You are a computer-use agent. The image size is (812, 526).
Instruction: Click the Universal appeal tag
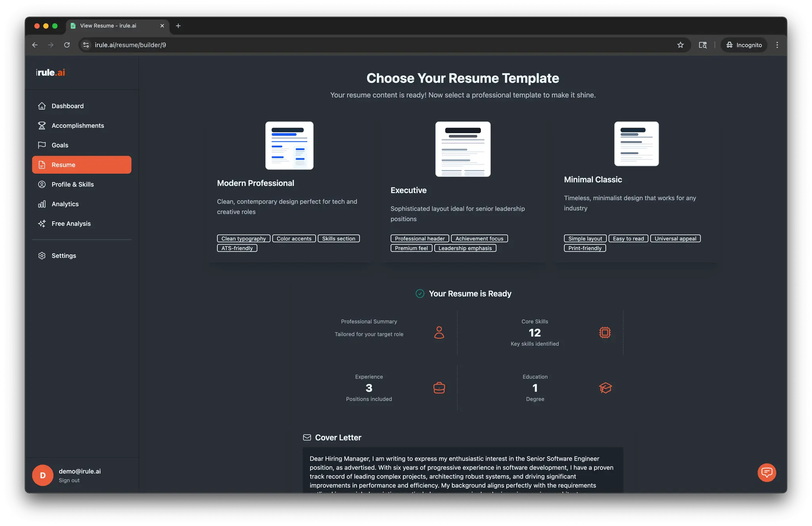[x=675, y=239]
